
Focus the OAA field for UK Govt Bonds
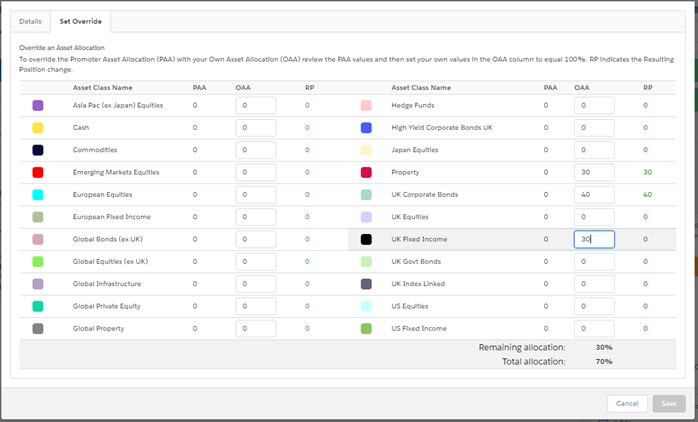point(594,261)
